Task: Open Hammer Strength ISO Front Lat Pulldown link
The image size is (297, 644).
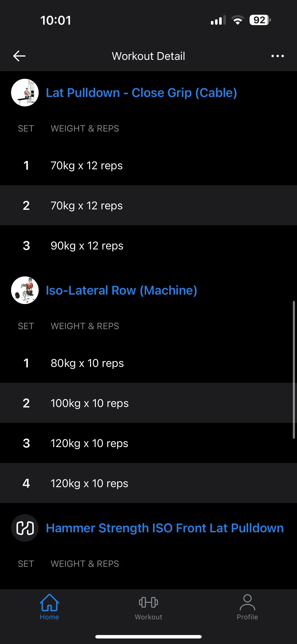Action: (165, 528)
